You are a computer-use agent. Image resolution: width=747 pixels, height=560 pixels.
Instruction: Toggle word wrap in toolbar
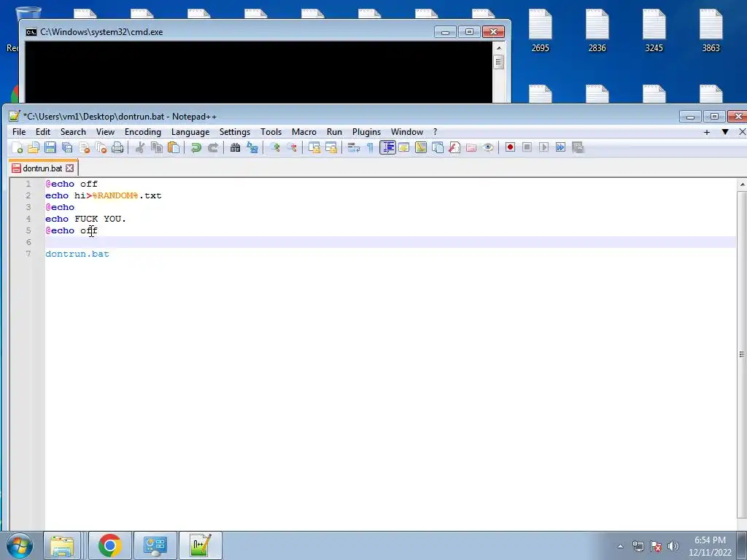tap(353, 147)
